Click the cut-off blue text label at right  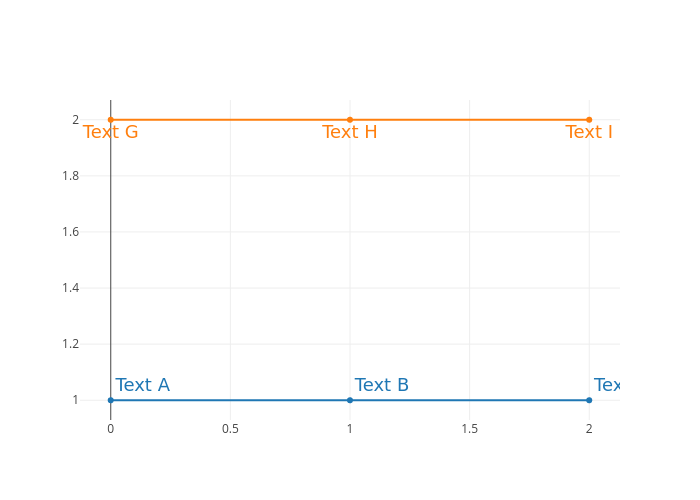coord(607,385)
